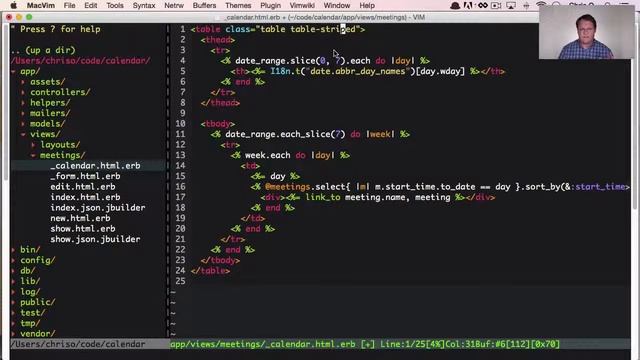The width and height of the screenshot is (640, 360).
Task: Open the Tools menu
Action: click(115, 5)
